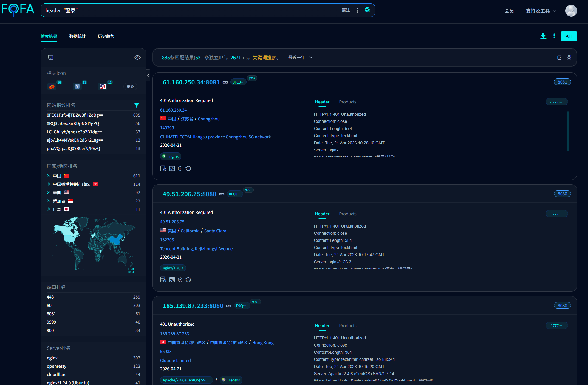This screenshot has width=588, height=385.
Task: Click the nginx product tag
Action: (171, 156)
